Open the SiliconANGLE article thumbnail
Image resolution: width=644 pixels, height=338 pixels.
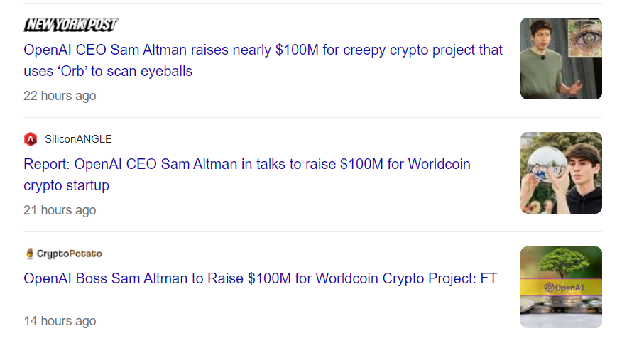(561, 173)
